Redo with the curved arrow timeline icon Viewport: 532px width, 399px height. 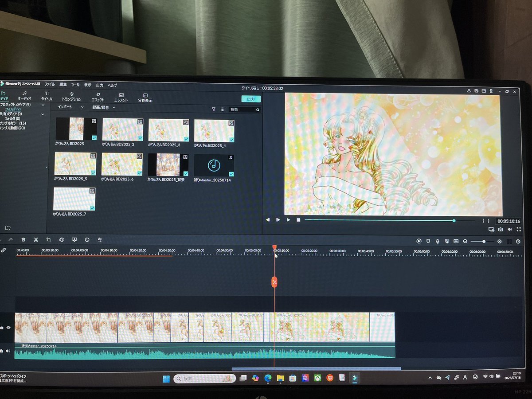(10, 239)
